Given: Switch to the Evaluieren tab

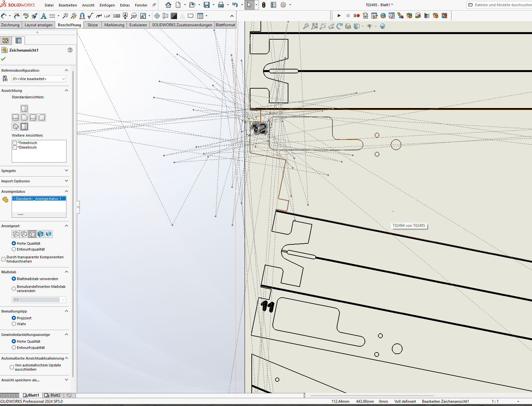Looking at the screenshot, I should (138, 25).
